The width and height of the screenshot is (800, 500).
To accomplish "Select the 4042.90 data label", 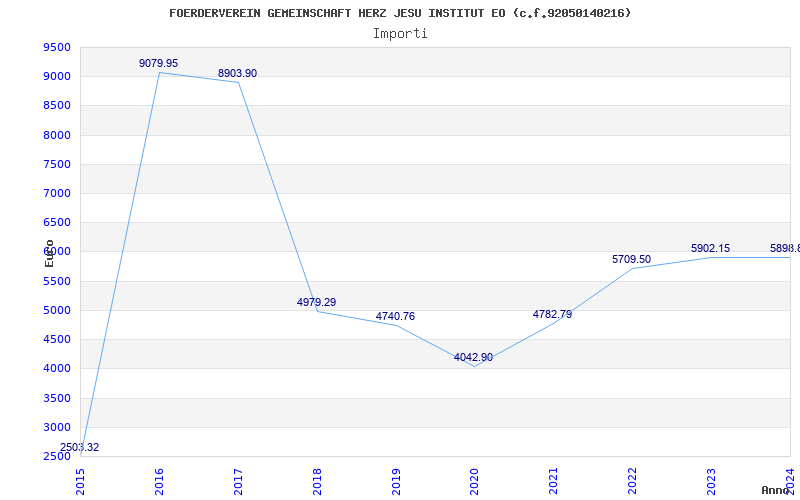I will point(473,357).
